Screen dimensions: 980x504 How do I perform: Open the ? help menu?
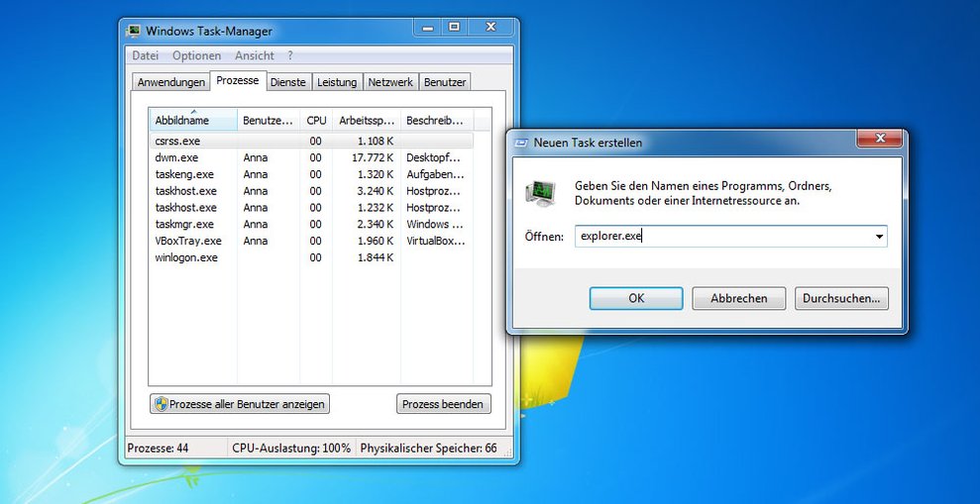point(290,55)
